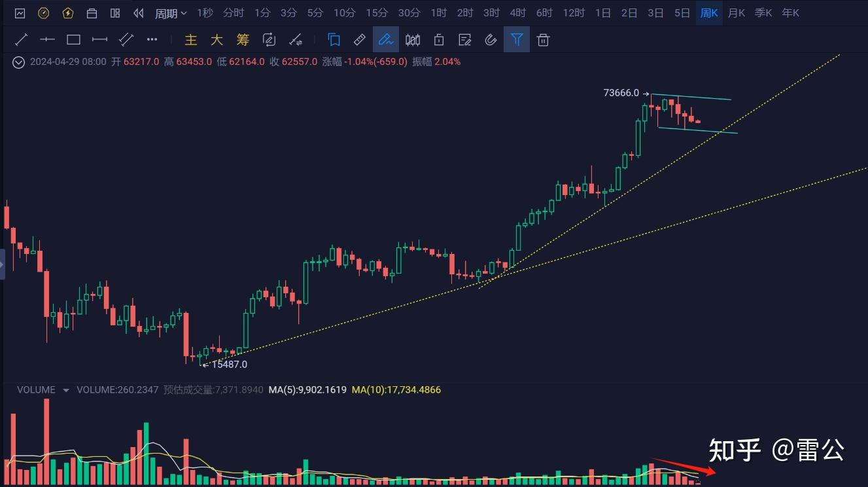Click the MA(10):17,734.4866 value
The height and width of the screenshot is (487, 868).
click(x=396, y=390)
